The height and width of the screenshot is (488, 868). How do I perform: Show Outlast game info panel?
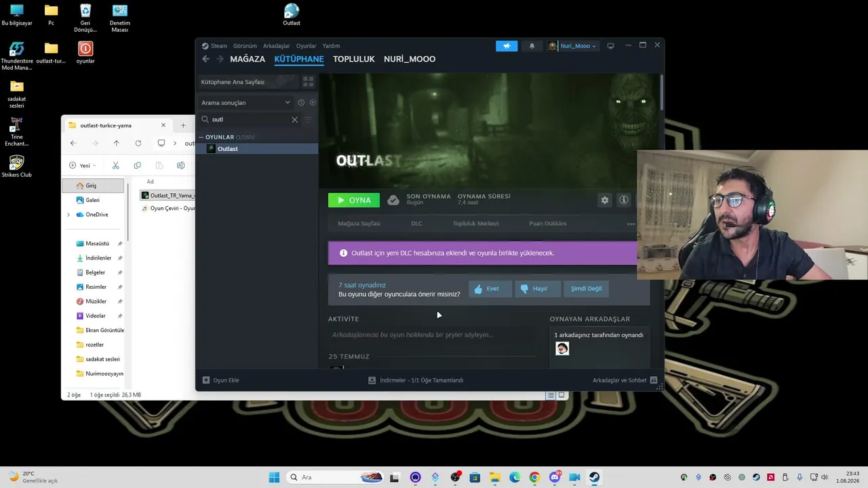pos(624,200)
